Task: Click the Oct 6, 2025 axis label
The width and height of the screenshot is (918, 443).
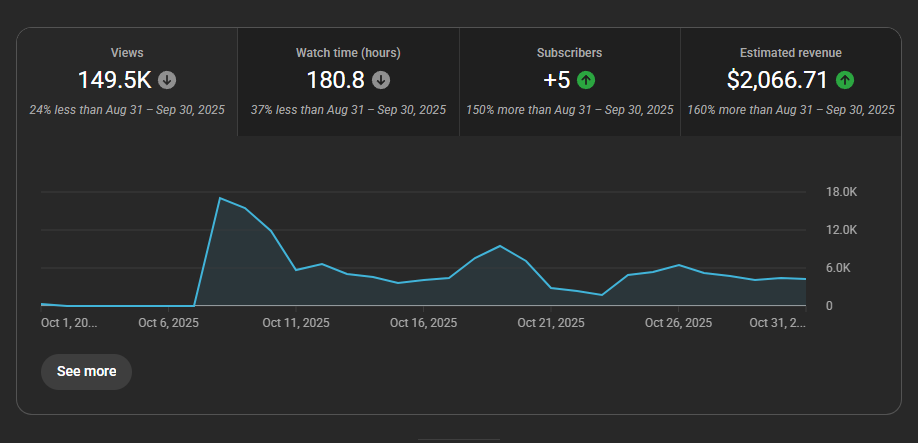Action: [168, 323]
